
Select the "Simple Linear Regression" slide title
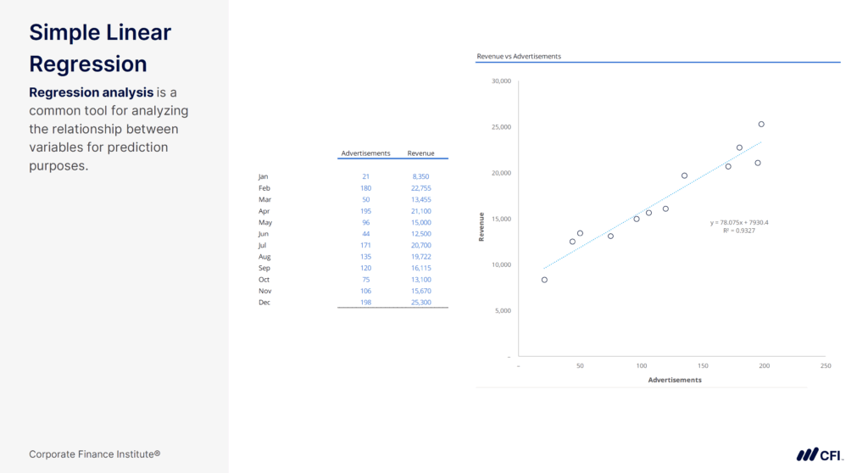[100, 48]
